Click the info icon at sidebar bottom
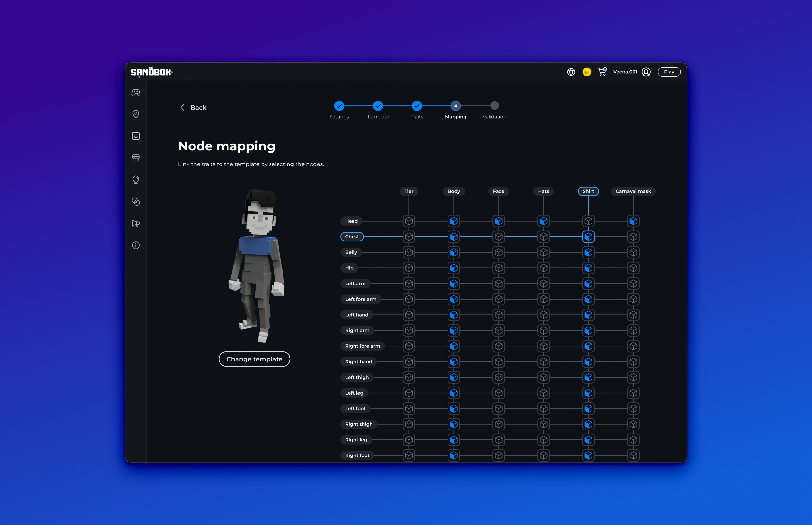Image resolution: width=812 pixels, height=525 pixels. (x=136, y=245)
